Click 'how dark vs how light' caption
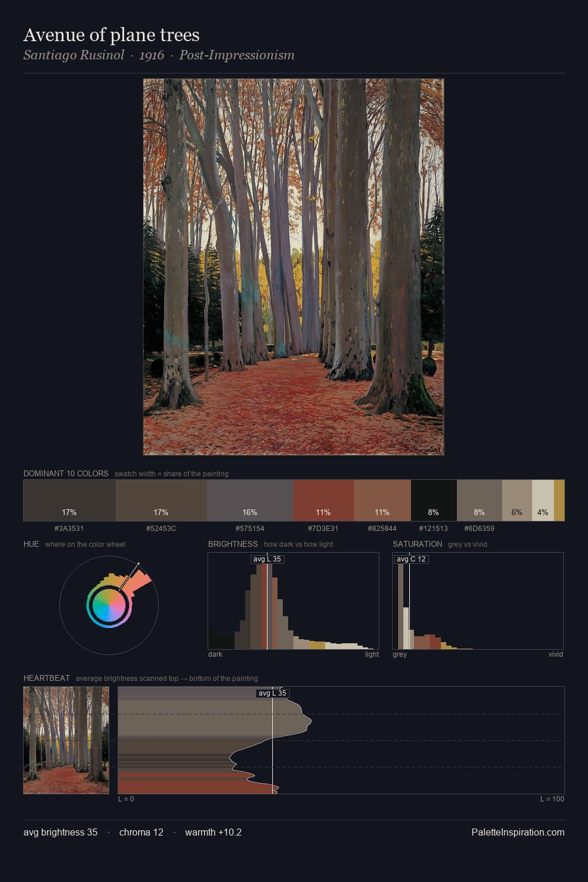This screenshot has width=588, height=882. [x=299, y=544]
